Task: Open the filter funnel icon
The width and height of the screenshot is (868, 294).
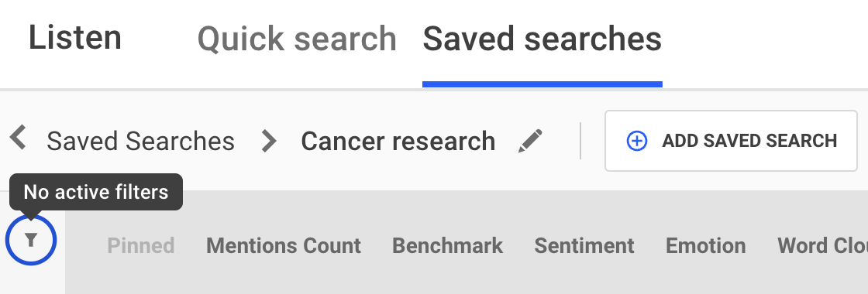Action: [x=31, y=240]
